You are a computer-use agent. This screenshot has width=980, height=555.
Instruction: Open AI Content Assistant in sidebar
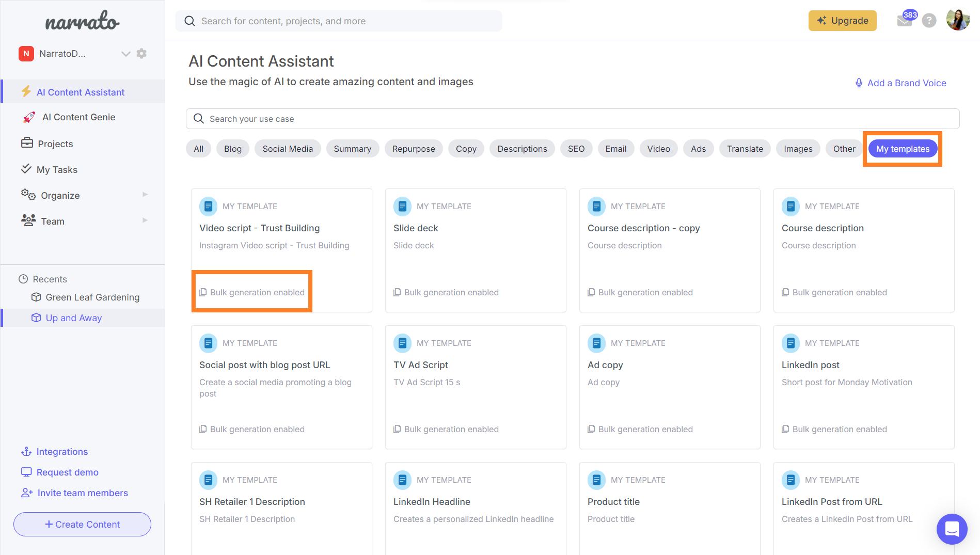(x=83, y=92)
